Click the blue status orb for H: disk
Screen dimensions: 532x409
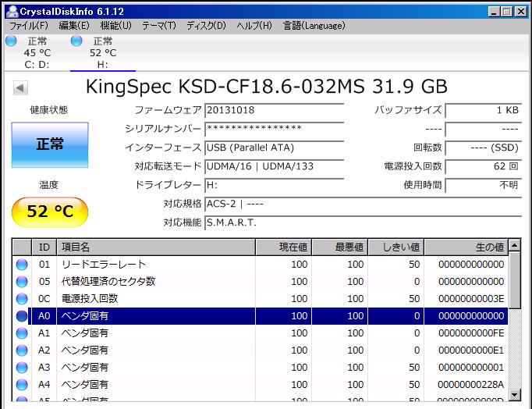click(x=76, y=41)
